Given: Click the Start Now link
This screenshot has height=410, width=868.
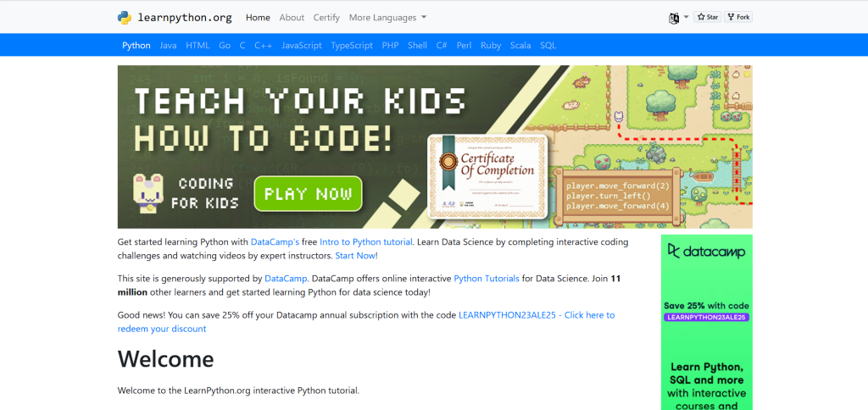Looking at the screenshot, I should pyautogui.click(x=355, y=256).
